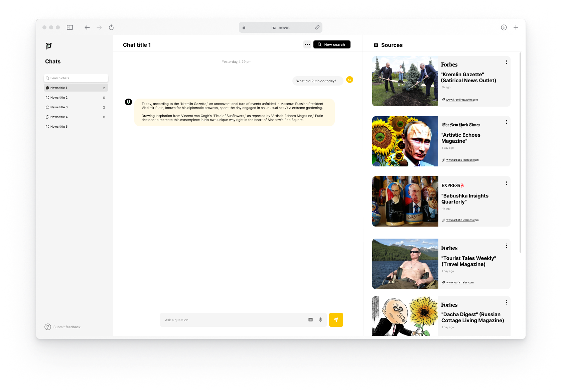562x392 pixels.
Task: Click the yellow send arrow button
Action: 336,319
